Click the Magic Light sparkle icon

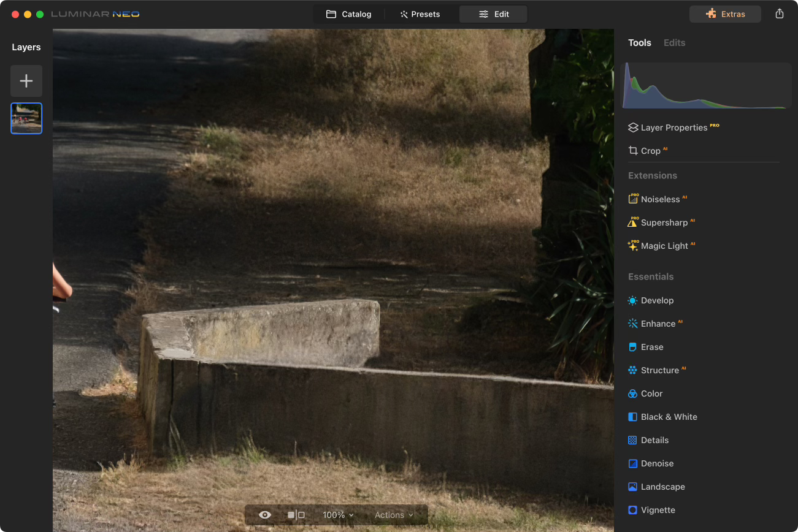(x=633, y=246)
